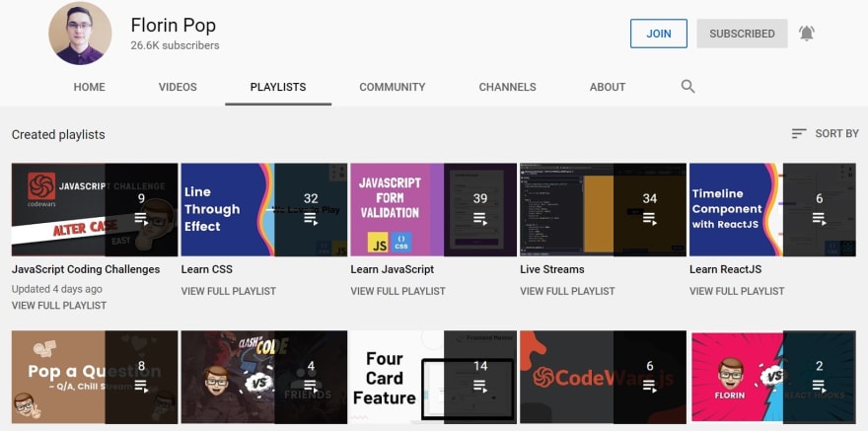The width and height of the screenshot is (868, 431).
Task: Open the Clash of Code thumbnail
Action: (264, 378)
